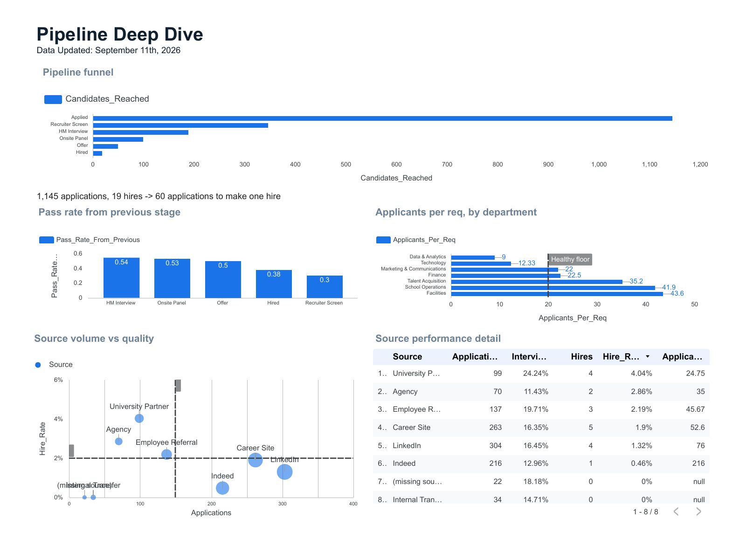Click the Employee Referral scatter bubble
Image resolution: width=746 pixels, height=560 pixels.
pyautogui.click(x=166, y=454)
